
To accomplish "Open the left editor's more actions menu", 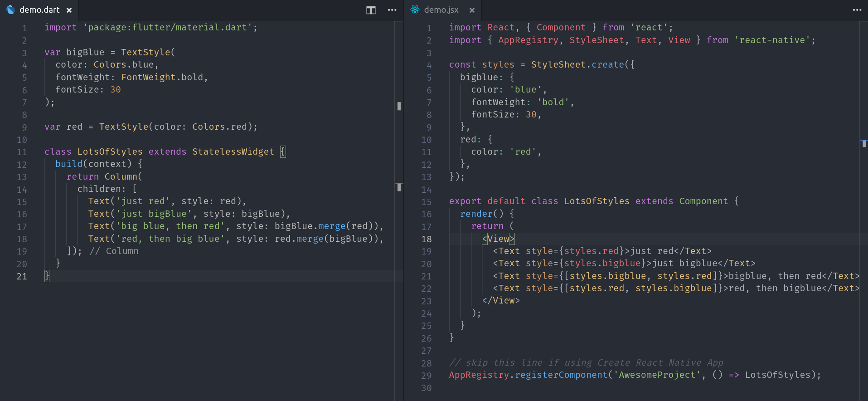I will (392, 10).
